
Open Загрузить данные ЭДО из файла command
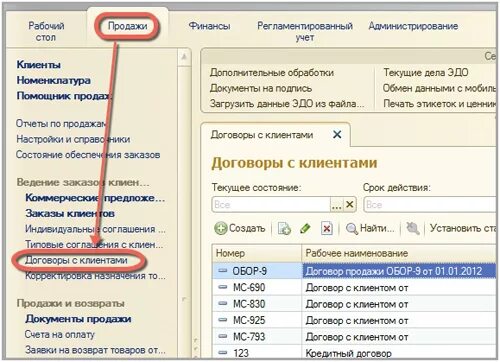pyautogui.click(x=287, y=104)
